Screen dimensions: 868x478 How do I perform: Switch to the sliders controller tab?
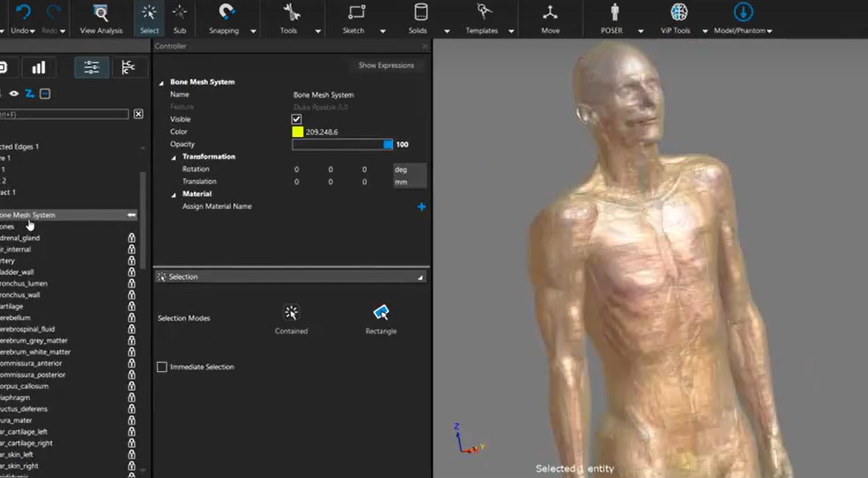point(91,68)
